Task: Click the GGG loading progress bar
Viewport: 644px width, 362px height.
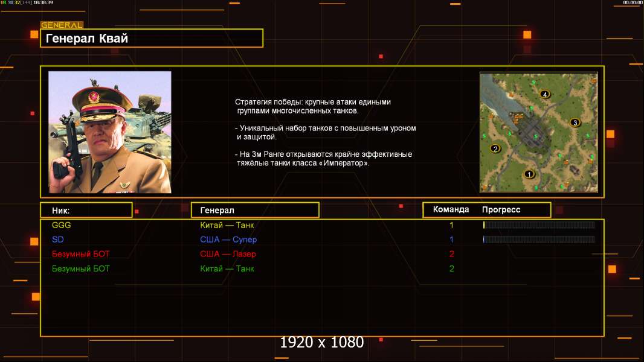Action: point(539,224)
